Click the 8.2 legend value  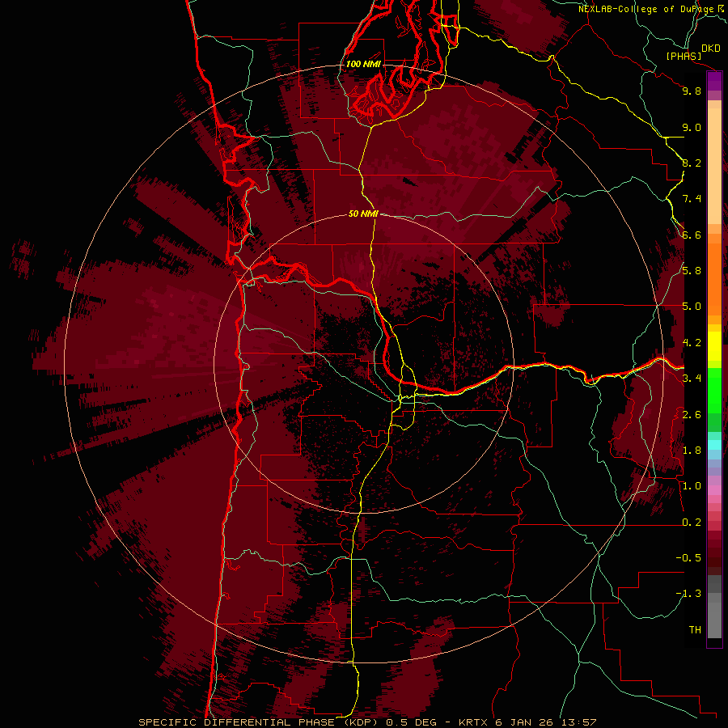click(692, 163)
